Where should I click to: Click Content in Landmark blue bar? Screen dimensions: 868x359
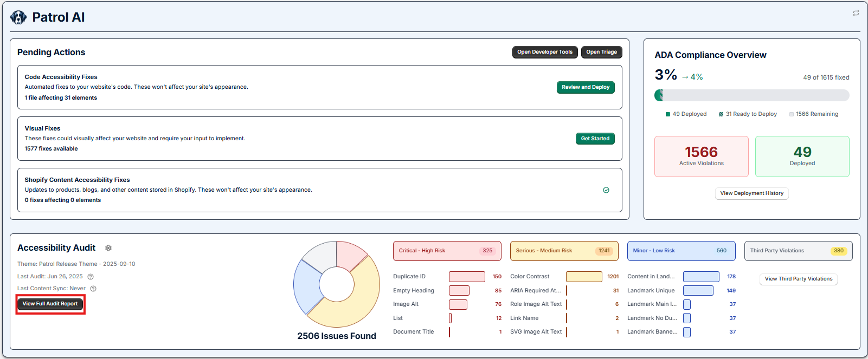(701, 277)
